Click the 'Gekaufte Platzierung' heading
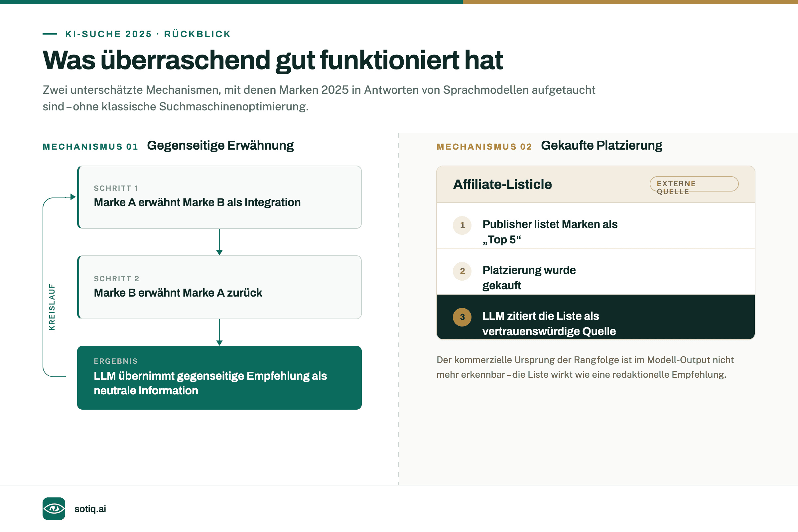This screenshot has width=798, height=532. [601, 146]
